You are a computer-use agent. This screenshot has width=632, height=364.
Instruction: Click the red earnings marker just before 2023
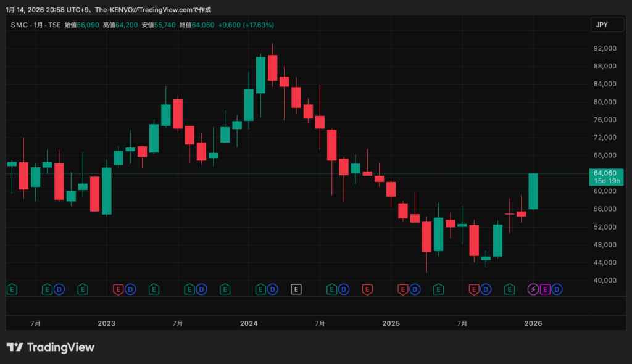(118, 289)
